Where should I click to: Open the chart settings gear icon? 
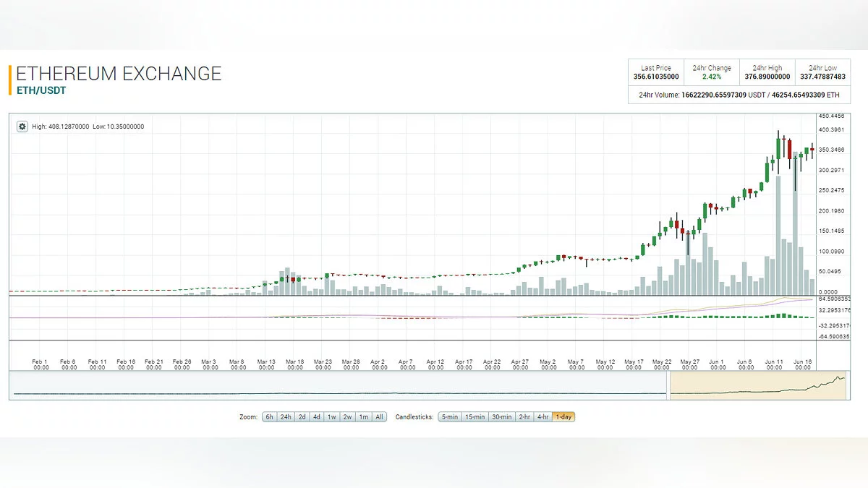(22, 127)
